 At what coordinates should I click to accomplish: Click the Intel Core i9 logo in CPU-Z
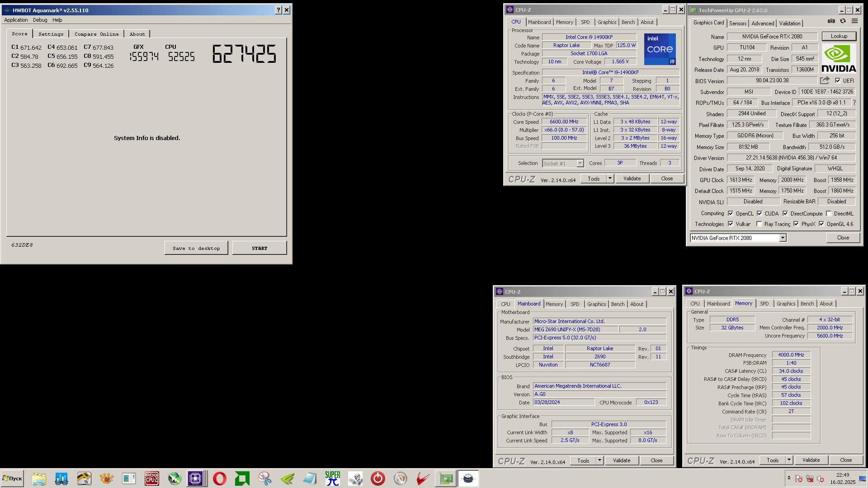click(x=660, y=49)
